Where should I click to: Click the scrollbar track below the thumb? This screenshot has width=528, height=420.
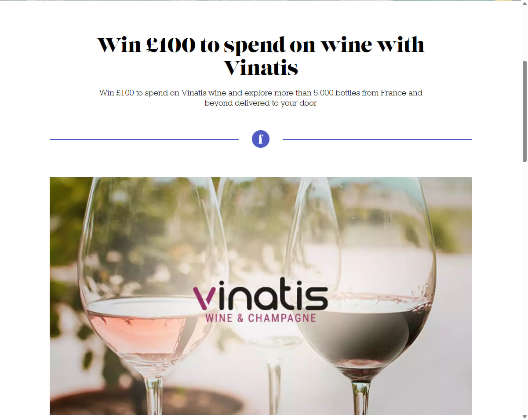[524, 286]
